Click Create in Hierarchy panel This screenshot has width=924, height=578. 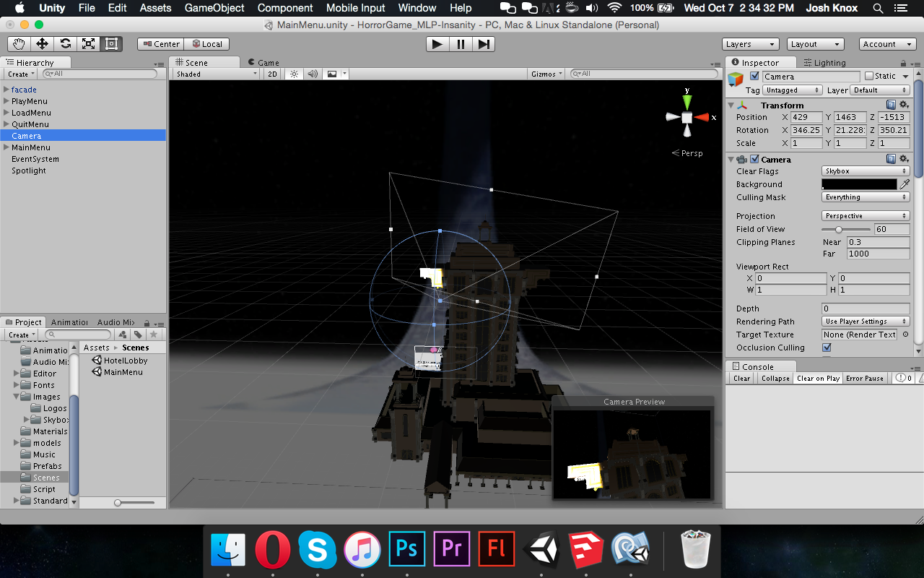[x=19, y=74]
